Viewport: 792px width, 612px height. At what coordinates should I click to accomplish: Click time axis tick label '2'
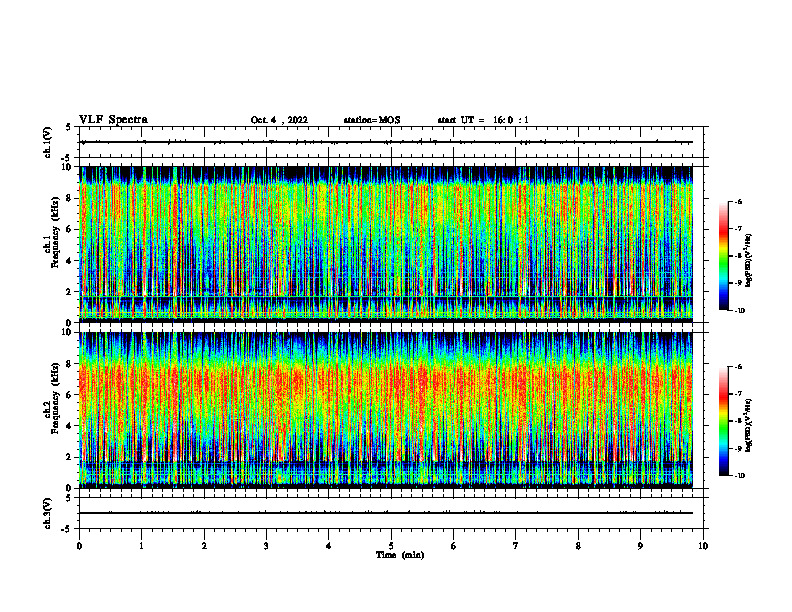[204, 546]
